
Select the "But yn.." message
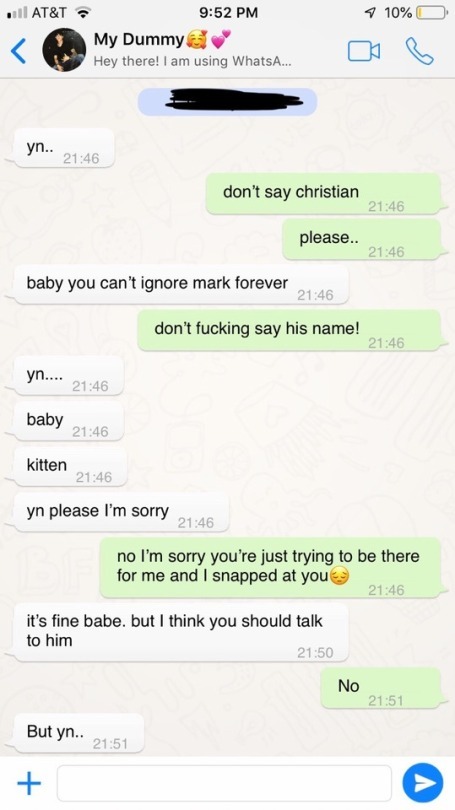click(79, 733)
